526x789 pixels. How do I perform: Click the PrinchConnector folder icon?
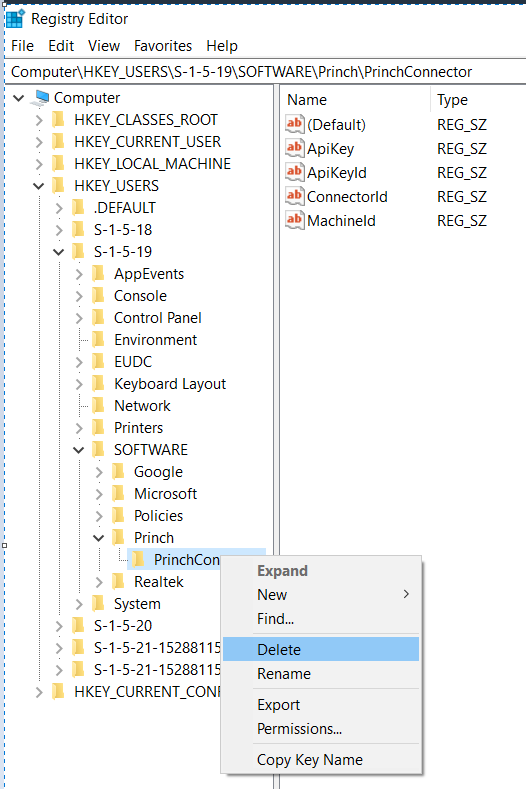tap(138, 560)
